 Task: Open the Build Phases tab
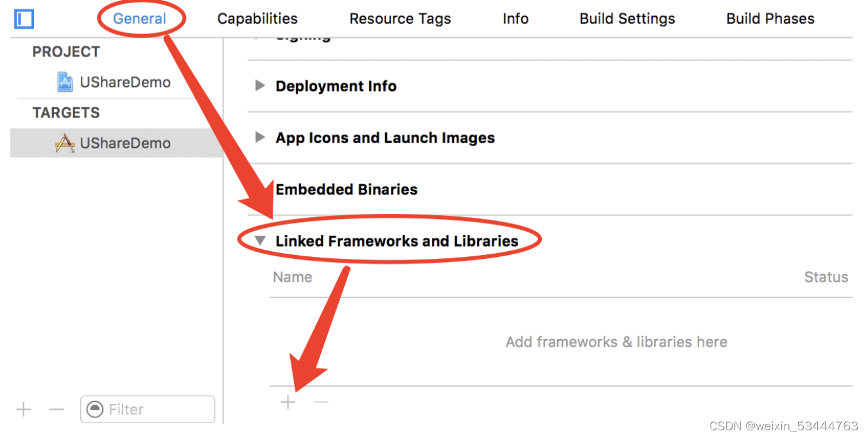click(x=770, y=19)
